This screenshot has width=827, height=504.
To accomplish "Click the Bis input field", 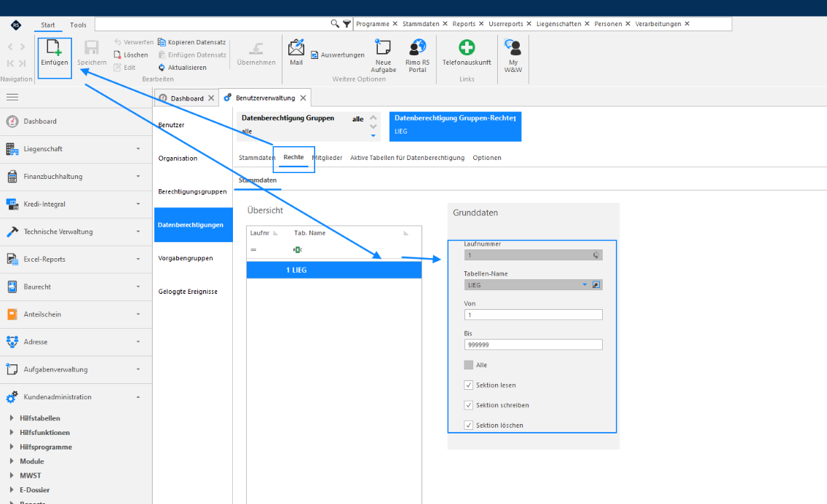I will click(533, 345).
